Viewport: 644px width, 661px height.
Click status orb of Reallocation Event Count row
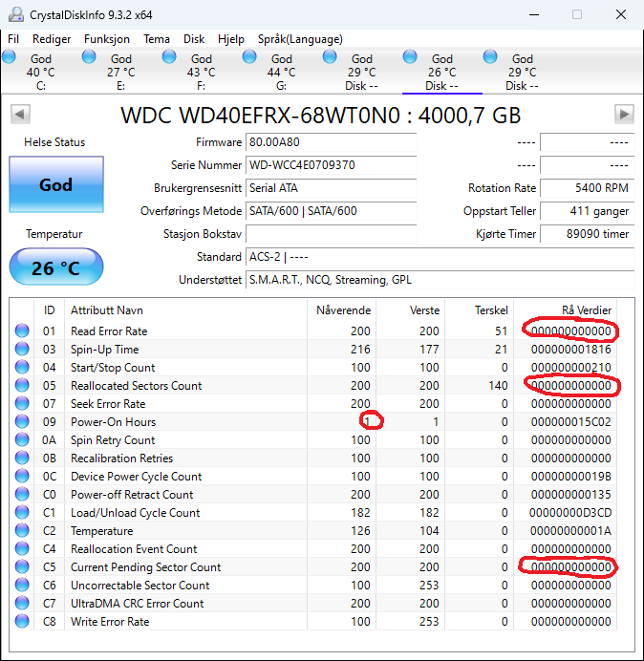22,548
